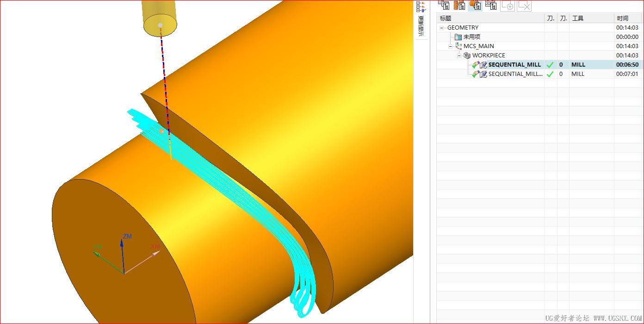The width and height of the screenshot is (644, 324).
Task: Select the 未用项 tree row
Action: tap(539, 37)
